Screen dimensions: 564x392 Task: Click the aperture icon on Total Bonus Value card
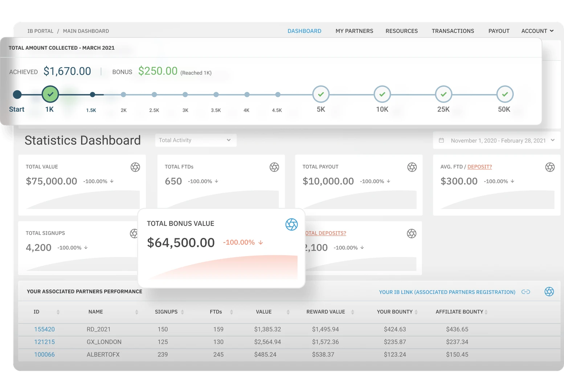point(291,224)
